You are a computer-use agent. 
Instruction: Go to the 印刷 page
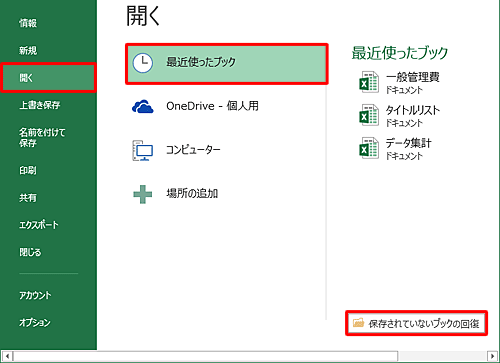tap(28, 170)
